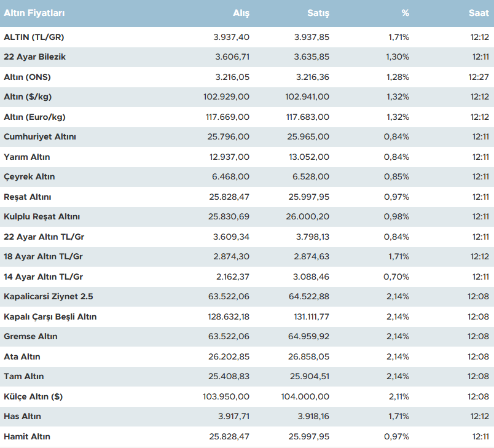Click the buy price 102.929,00
494x448 pixels.
tap(226, 97)
